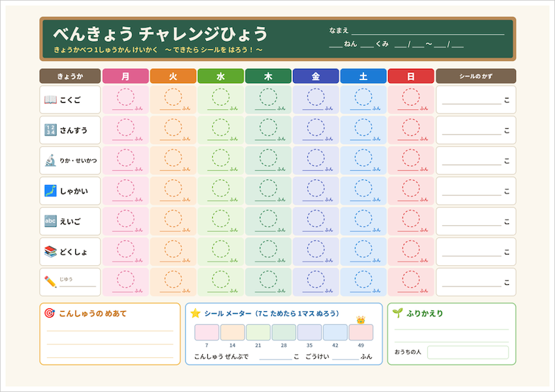Click the orange sticker meter box labeled 14
The height and width of the screenshot is (392, 555).
(233, 332)
